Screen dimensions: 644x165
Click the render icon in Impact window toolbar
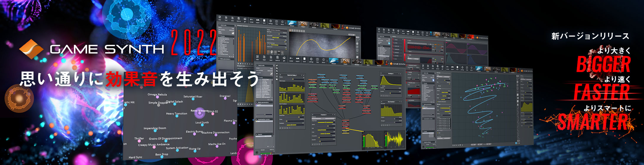pyautogui.click(x=252, y=20)
